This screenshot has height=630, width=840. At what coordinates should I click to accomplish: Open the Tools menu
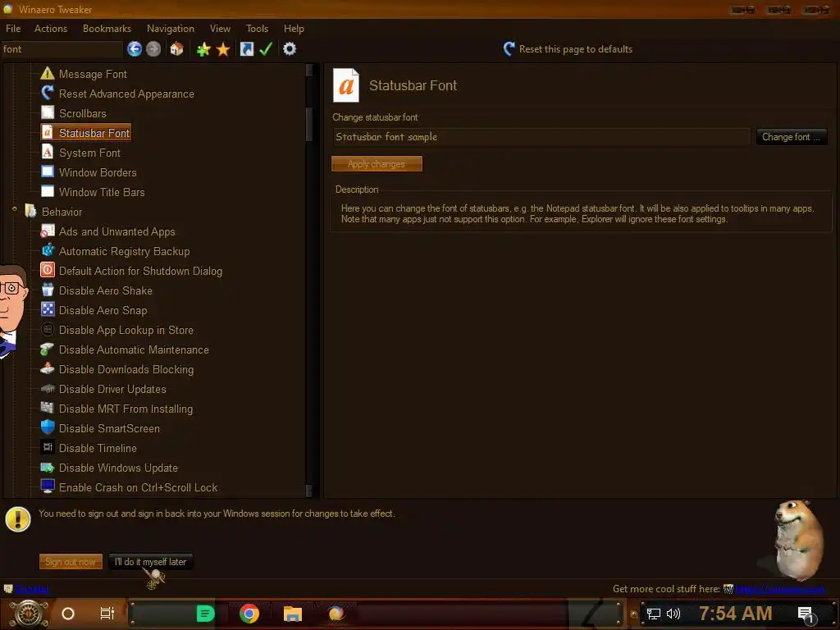[257, 29]
